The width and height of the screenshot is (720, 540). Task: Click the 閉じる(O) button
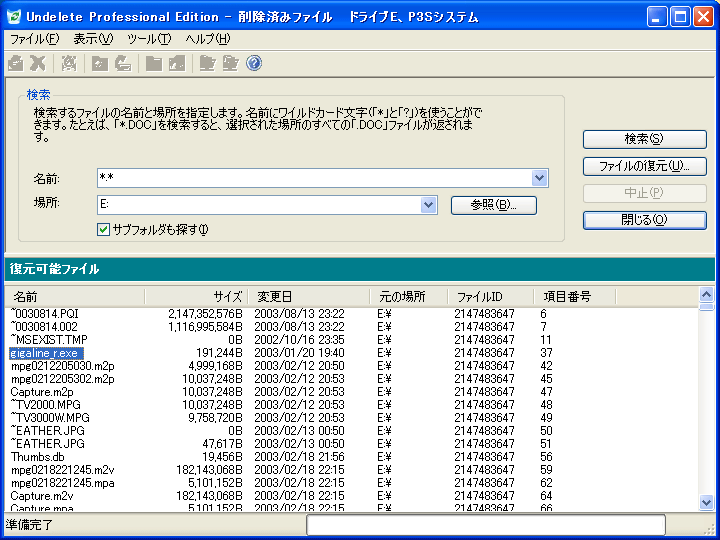click(644, 220)
